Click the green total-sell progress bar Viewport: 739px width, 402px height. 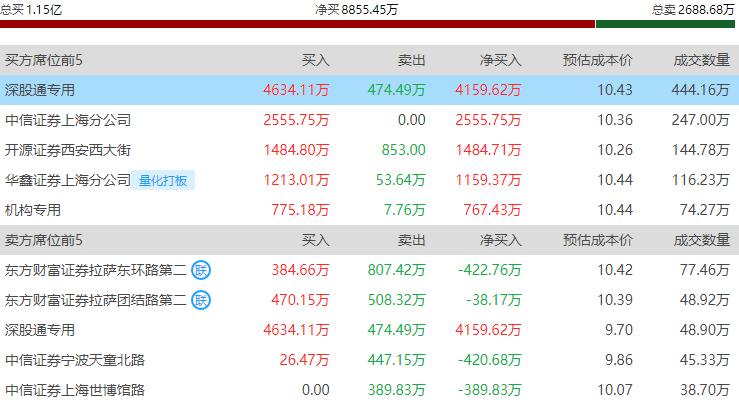pyautogui.click(x=665, y=24)
